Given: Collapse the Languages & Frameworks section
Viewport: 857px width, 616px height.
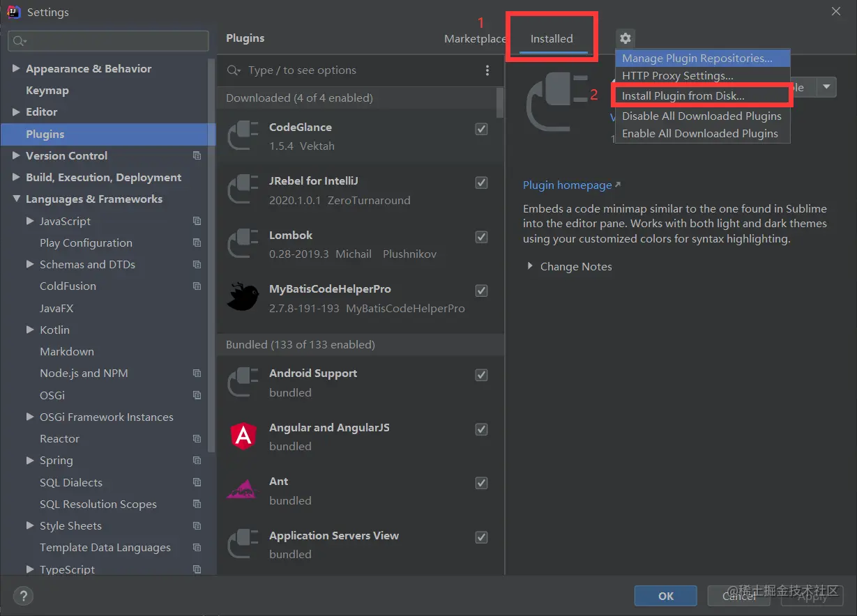Looking at the screenshot, I should (x=16, y=199).
